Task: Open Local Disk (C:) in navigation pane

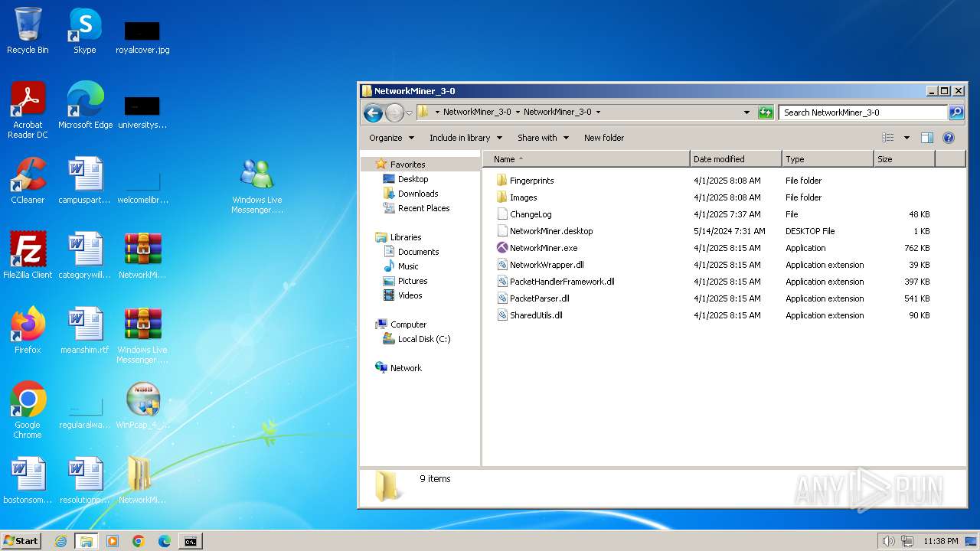Action: coord(424,339)
